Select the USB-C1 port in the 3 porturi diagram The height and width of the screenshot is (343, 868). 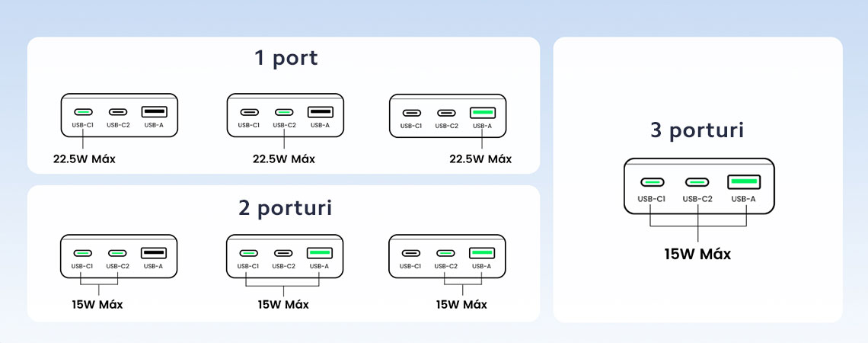(x=653, y=182)
